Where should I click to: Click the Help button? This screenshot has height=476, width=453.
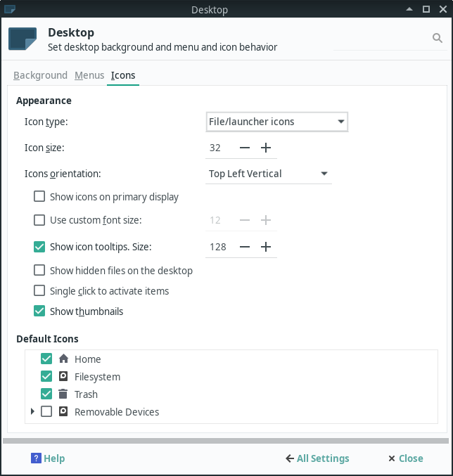coord(48,458)
